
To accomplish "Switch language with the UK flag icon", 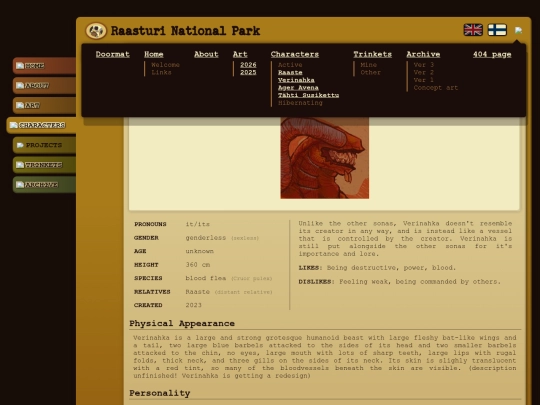I will (x=473, y=30).
